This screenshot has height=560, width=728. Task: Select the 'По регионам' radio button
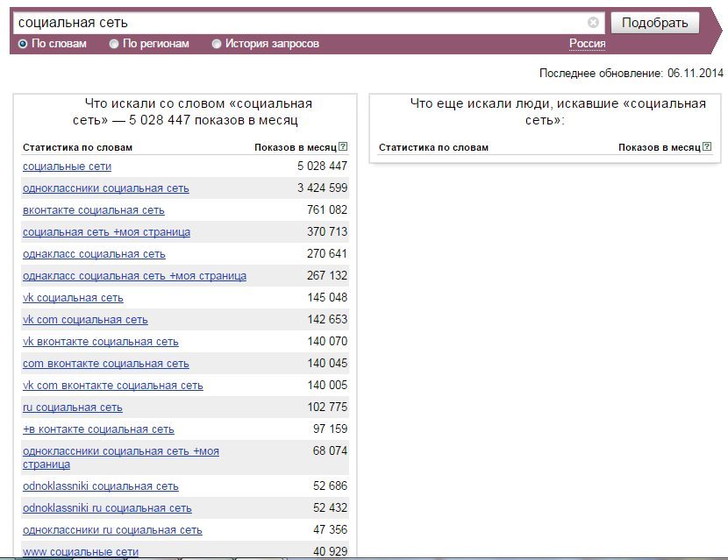tap(114, 44)
